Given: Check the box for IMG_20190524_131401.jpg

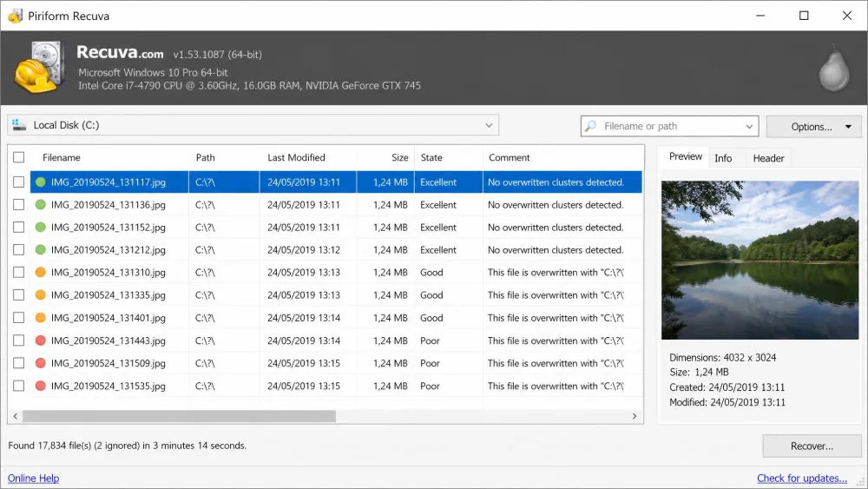Looking at the screenshot, I should coord(19,318).
